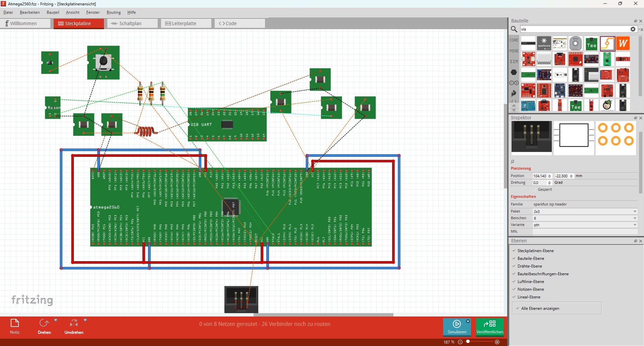Image resolution: width=644 pixels, height=346 pixels.
Task: Pick the orange W part thumbnail
Action: tap(623, 44)
